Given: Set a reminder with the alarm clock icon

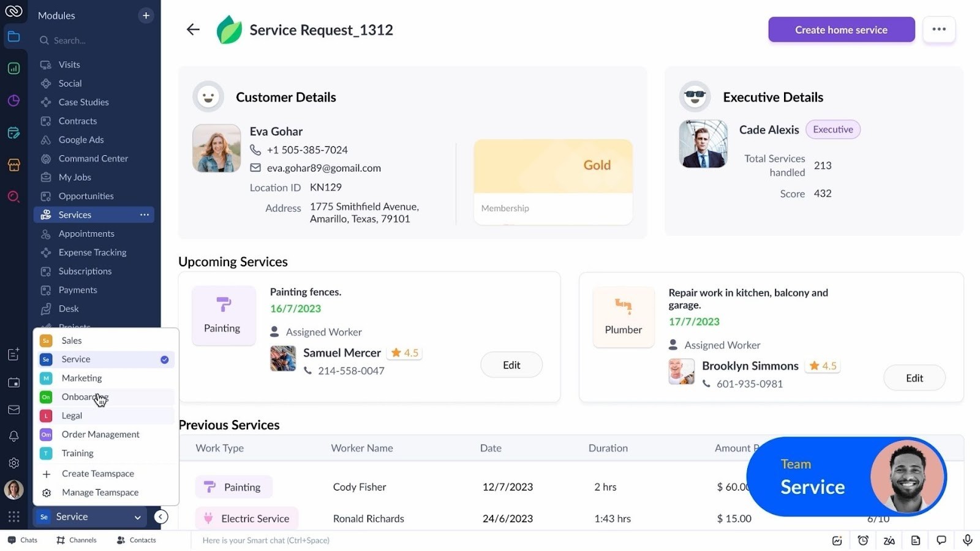Looking at the screenshot, I should pyautogui.click(x=863, y=540).
